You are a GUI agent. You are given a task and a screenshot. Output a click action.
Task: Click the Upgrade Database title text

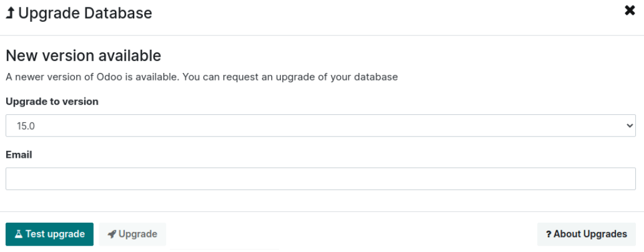click(x=85, y=13)
